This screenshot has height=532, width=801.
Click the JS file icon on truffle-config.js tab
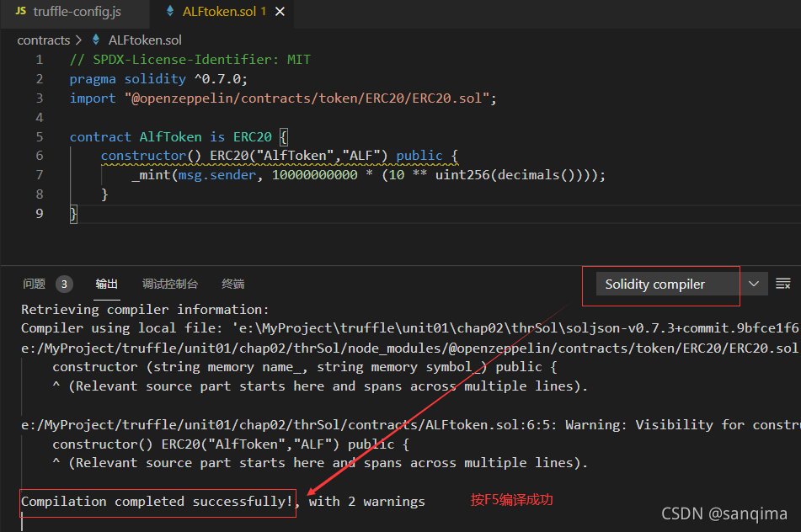[21, 11]
